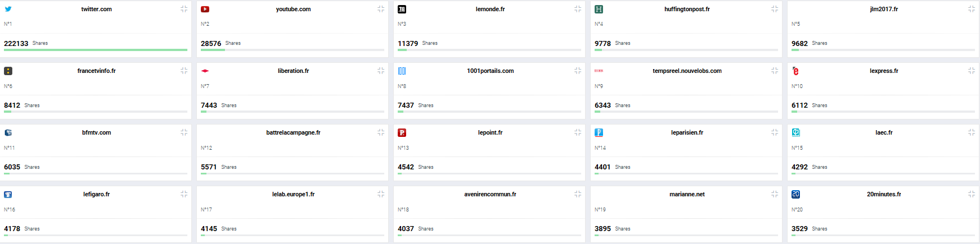
Task: Collapse the twitter.com card
Action: pos(184,9)
